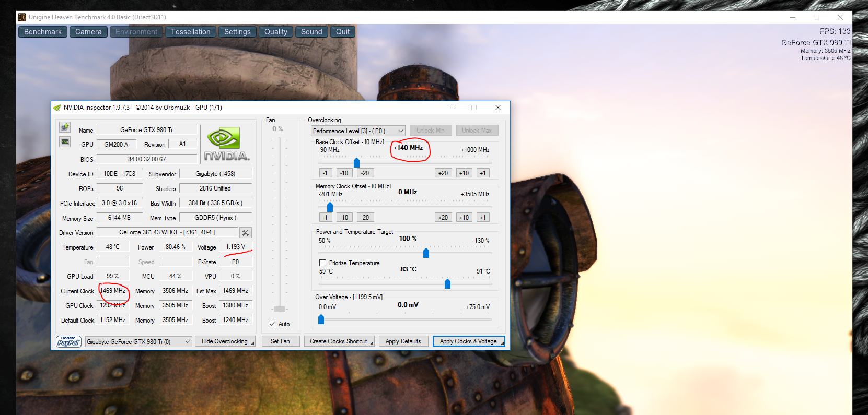Viewport: 868px width, 415px height.
Task: Click Memory Clock +20 step button
Action: (x=443, y=218)
